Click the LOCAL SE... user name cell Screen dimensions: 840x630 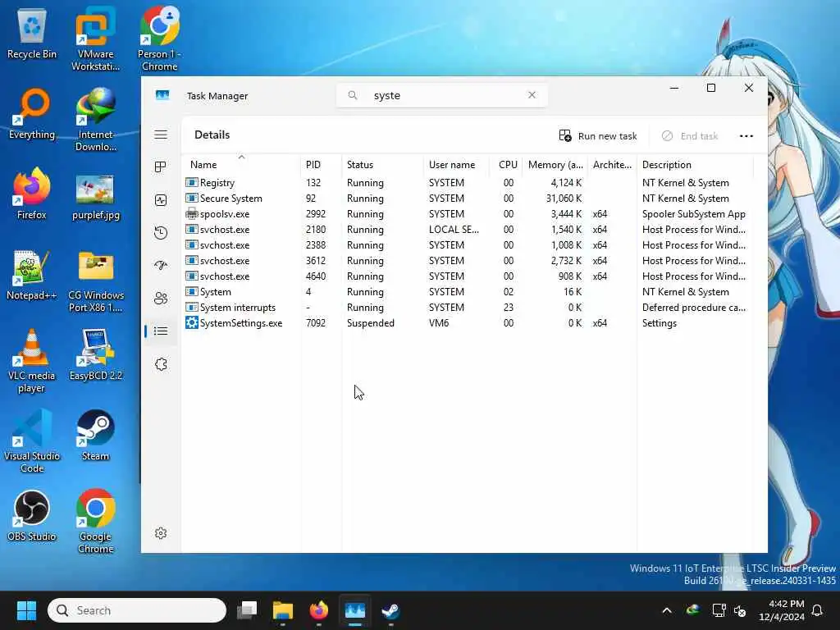[454, 230]
